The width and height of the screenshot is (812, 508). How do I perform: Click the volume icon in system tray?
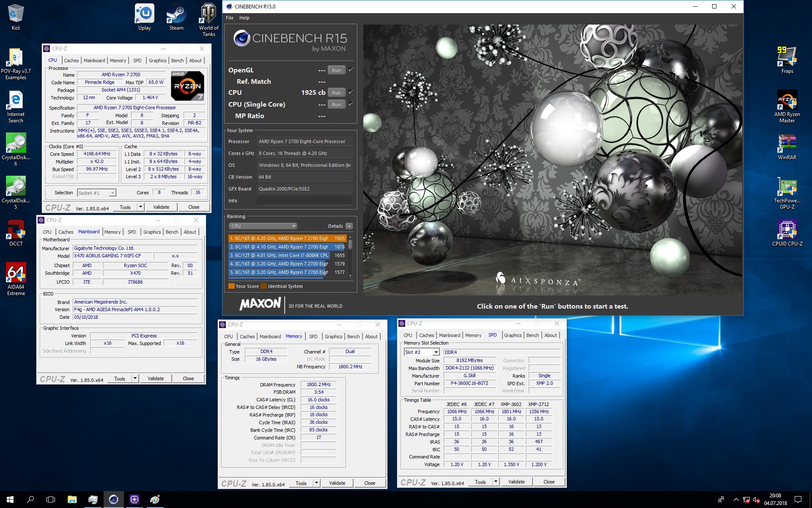(x=757, y=500)
